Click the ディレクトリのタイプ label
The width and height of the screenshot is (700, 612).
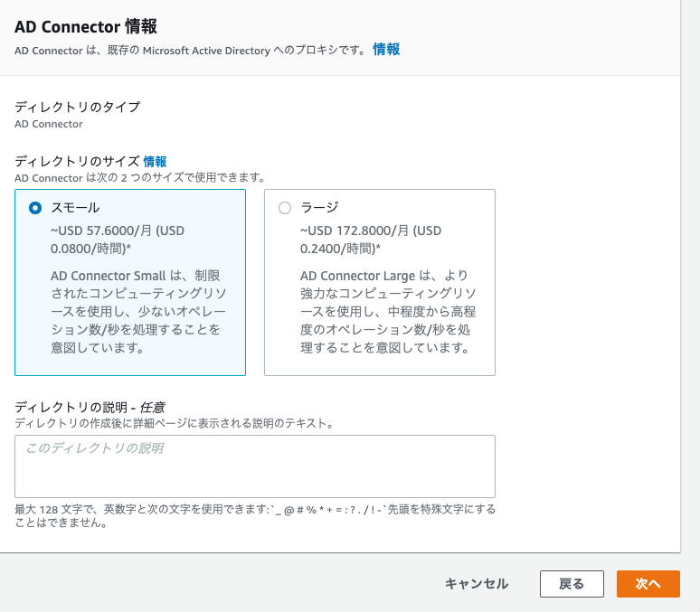77,108
